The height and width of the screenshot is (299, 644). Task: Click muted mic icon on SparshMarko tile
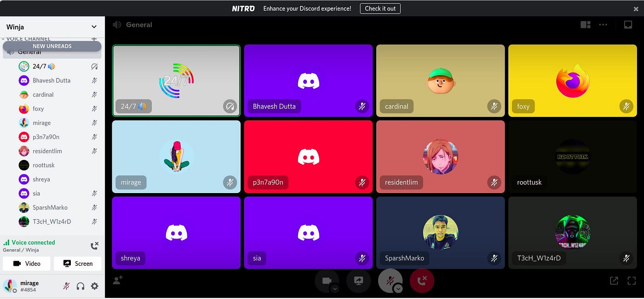494,258
